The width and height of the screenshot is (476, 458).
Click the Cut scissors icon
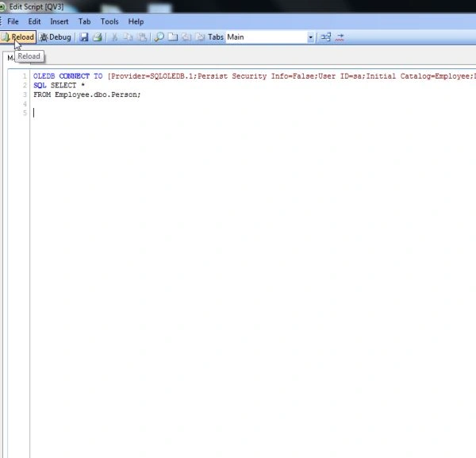click(x=114, y=37)
